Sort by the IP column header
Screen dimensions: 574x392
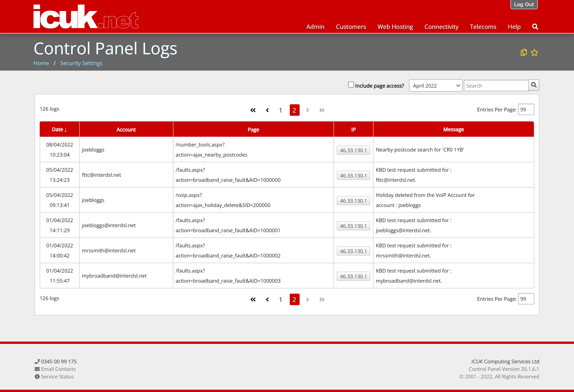(x=353, y=129)
